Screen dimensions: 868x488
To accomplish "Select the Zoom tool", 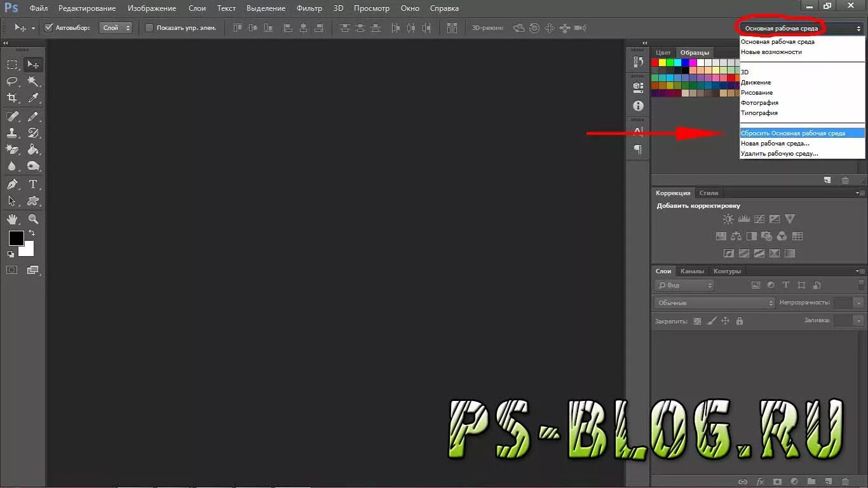I will click(x=33, y=218).
